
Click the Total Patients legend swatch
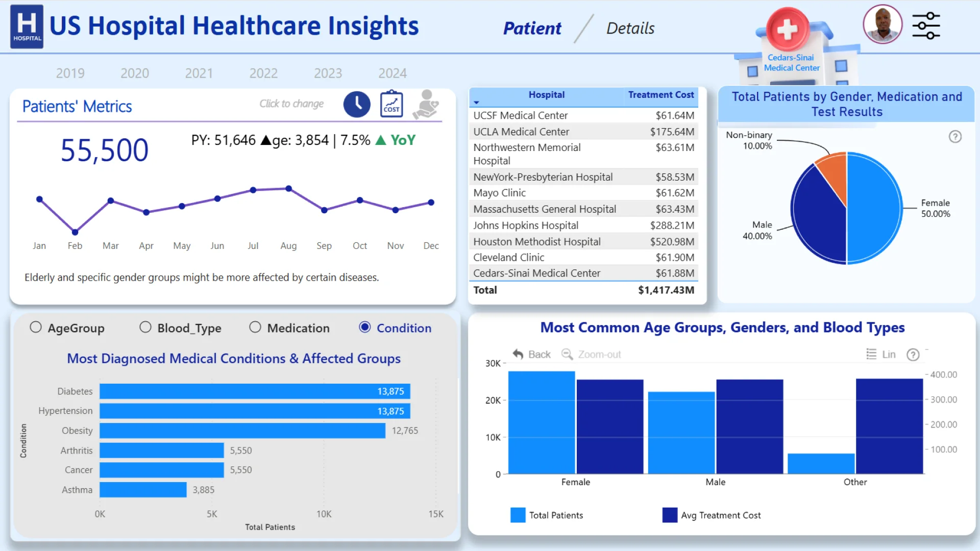coord(518,515)
